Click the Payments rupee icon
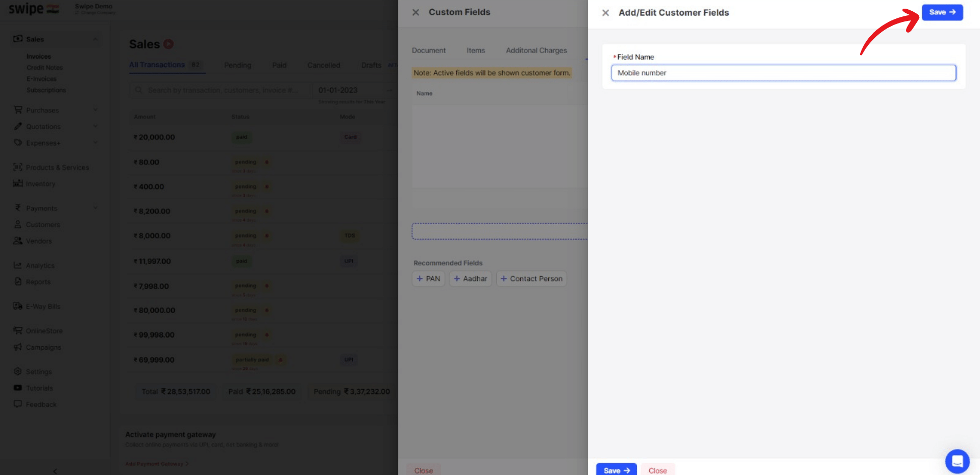 (18, 208)
